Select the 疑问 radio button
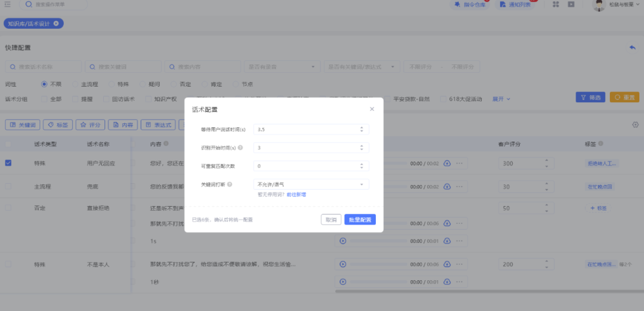Screen dimensions: 644x311 coord(143,84)
